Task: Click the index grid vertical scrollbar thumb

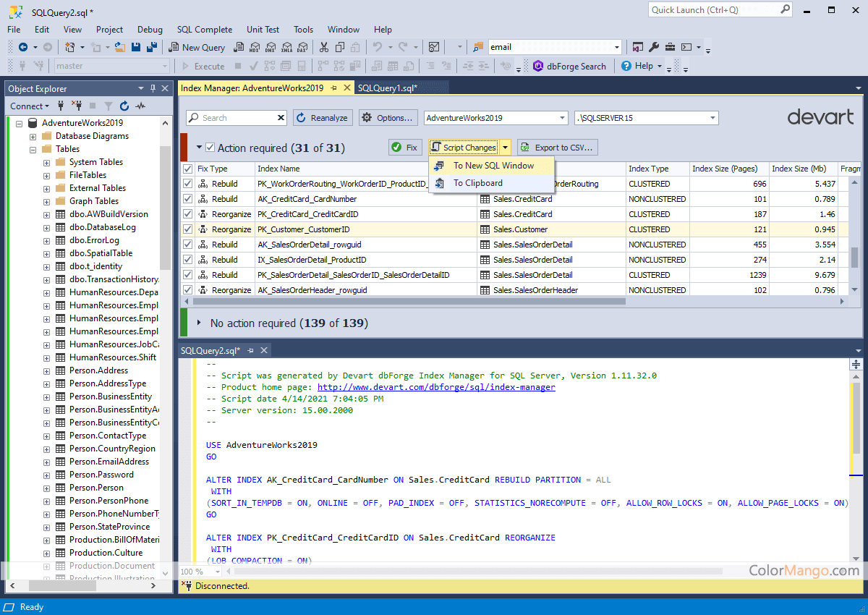Action: tap(854, 257)
